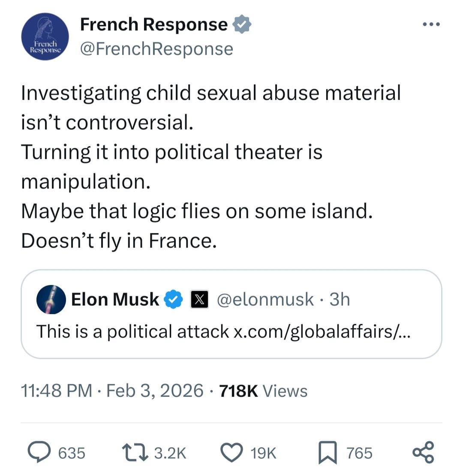This screenshot has width=463, height=476.
Task: Tap the share icon
Action: [x=423, y=453]
